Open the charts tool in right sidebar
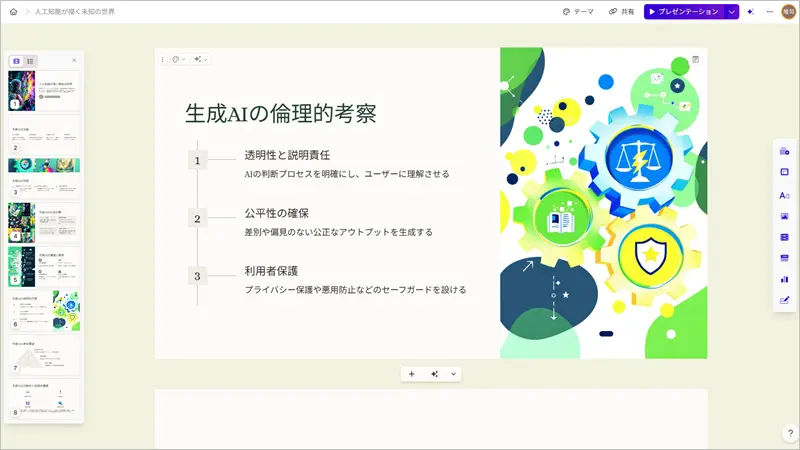 pos(784,279)
